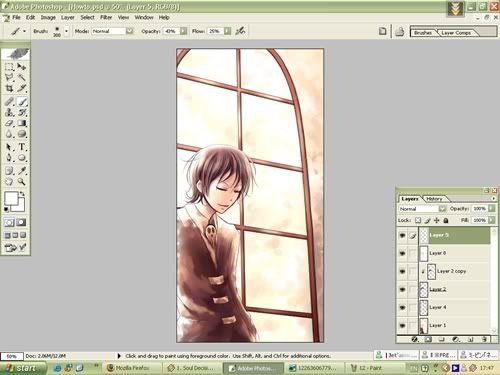Select the Brush tool in the toolbox
This screenshot has height=375, width=500.
tap(22, 102)
